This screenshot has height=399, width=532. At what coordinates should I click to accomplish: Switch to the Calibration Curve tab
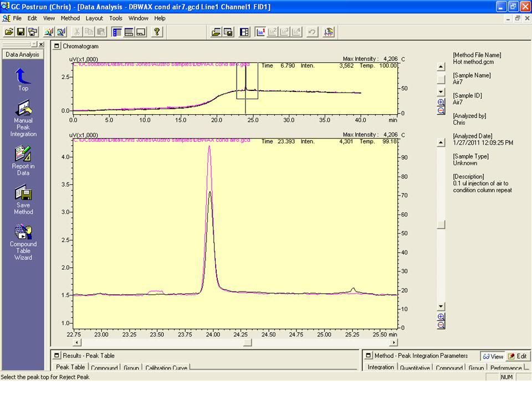click(166, 368)
